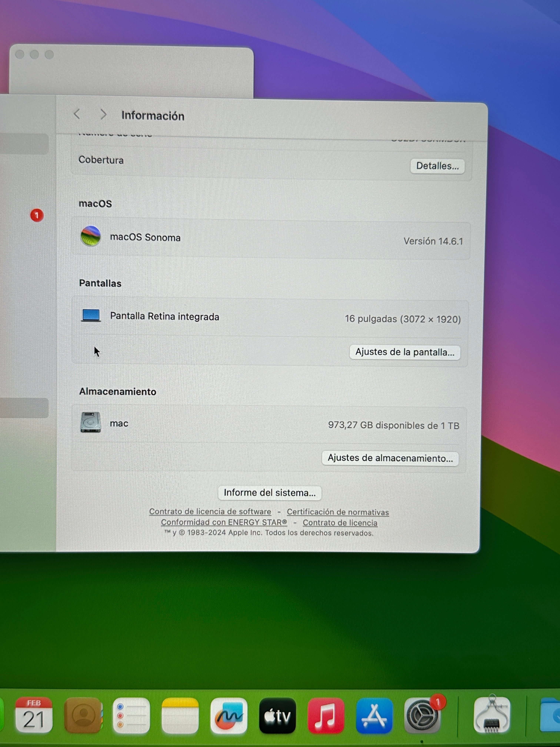Click the mac hard drive icon
The width and height of the screenshot is (560, 747).
point(91,422)
